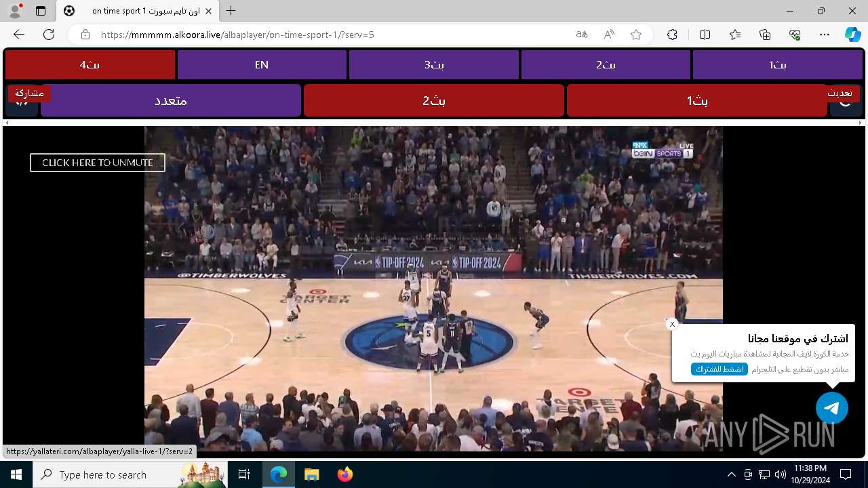Open the Copilot sidebar

coord(852,35)
